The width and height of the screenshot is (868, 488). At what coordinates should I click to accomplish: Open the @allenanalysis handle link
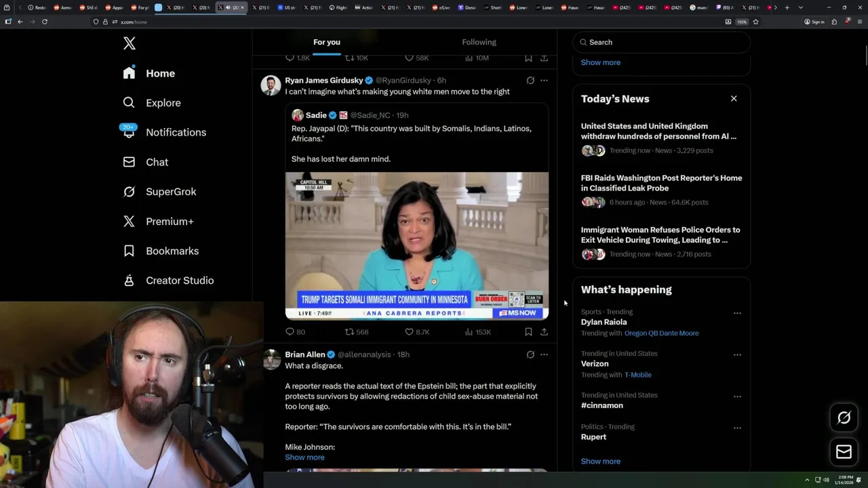click(x=364, y=354)
